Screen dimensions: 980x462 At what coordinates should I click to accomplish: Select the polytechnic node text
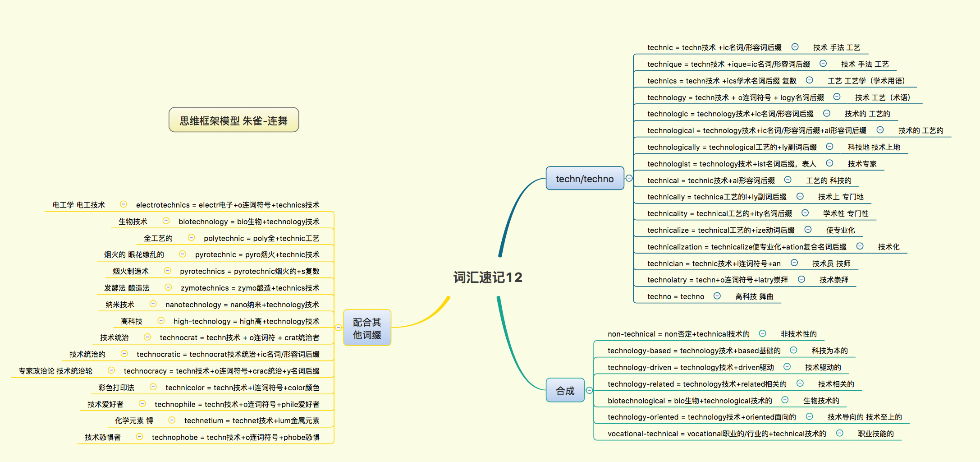point(261,238)
